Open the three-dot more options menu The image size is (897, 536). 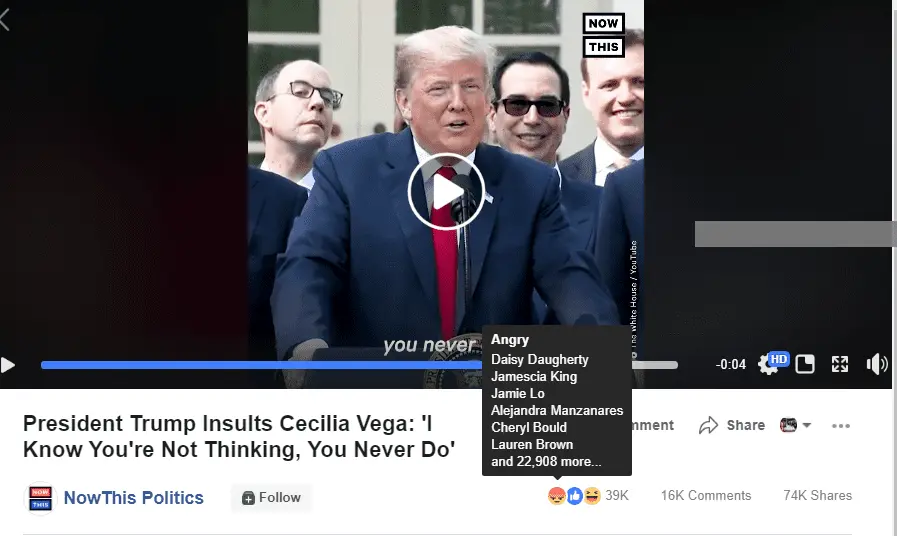click(840, 426)
